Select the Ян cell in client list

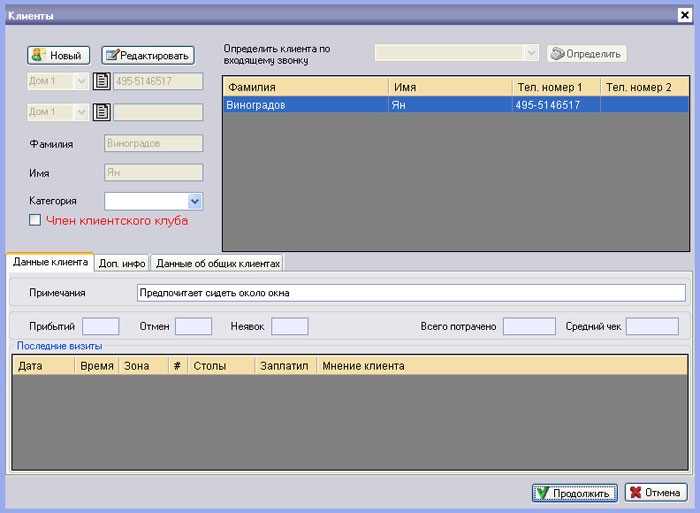pyautogui.click(x=450, y=105)
